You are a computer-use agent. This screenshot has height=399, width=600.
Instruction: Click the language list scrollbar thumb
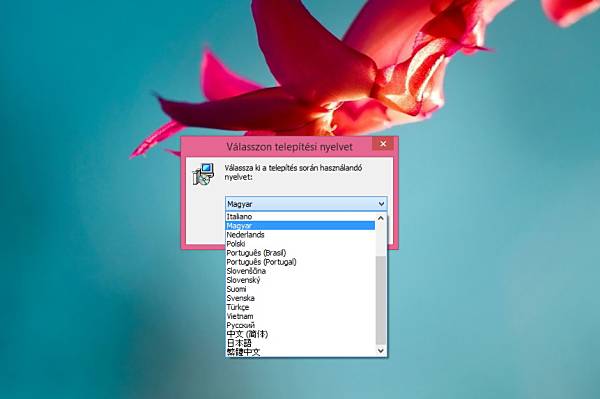point(381,300)
